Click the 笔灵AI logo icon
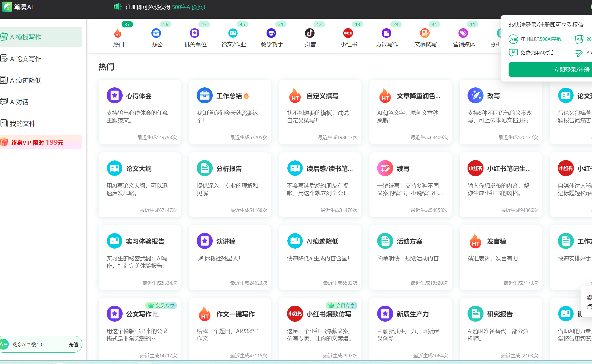 tap(7, 7)
